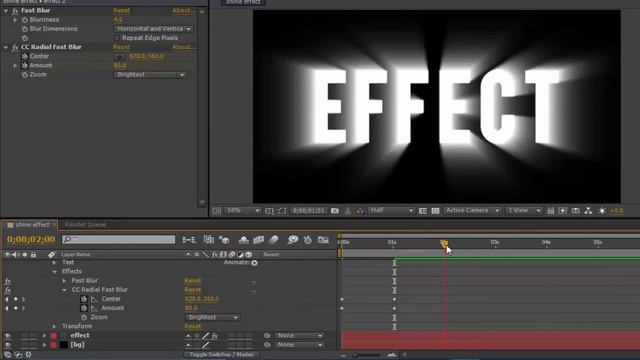The height and width of the screenshot is (360, 640).
Task: Open the composition mini-flowchart icon
Action: click(189, 240)
